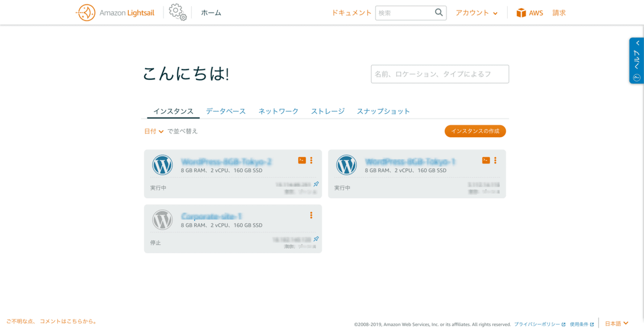
Task: Open terminal for WordPress-8GB-Tokyo-1 instance
Action: (486, 160)
